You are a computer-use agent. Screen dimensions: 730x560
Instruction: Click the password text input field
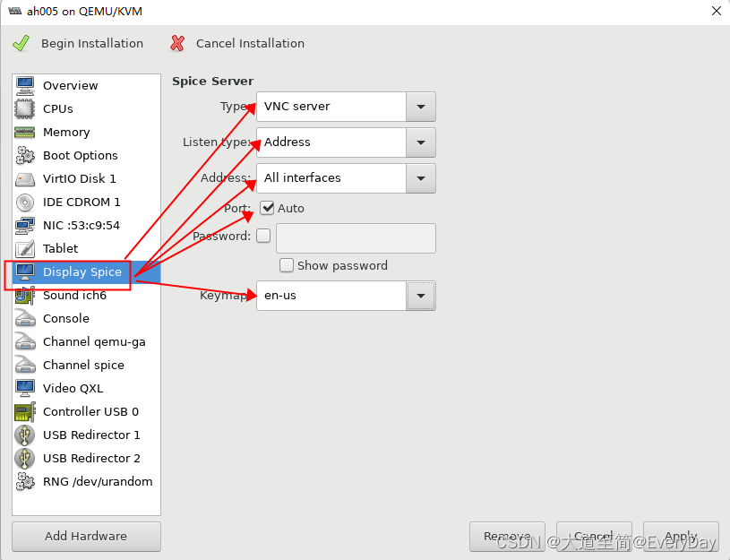[x=356, y=238]
